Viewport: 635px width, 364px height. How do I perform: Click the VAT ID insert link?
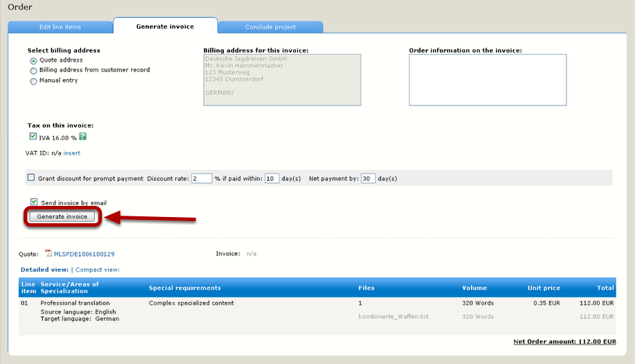click(x=71, y=153)
